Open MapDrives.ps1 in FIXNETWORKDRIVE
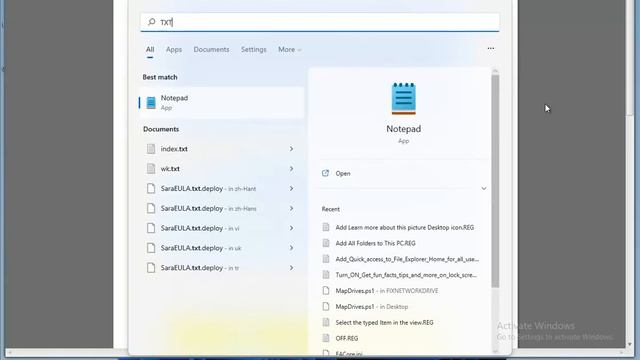Viewport: 640px width, 360px height. point(387,291)
